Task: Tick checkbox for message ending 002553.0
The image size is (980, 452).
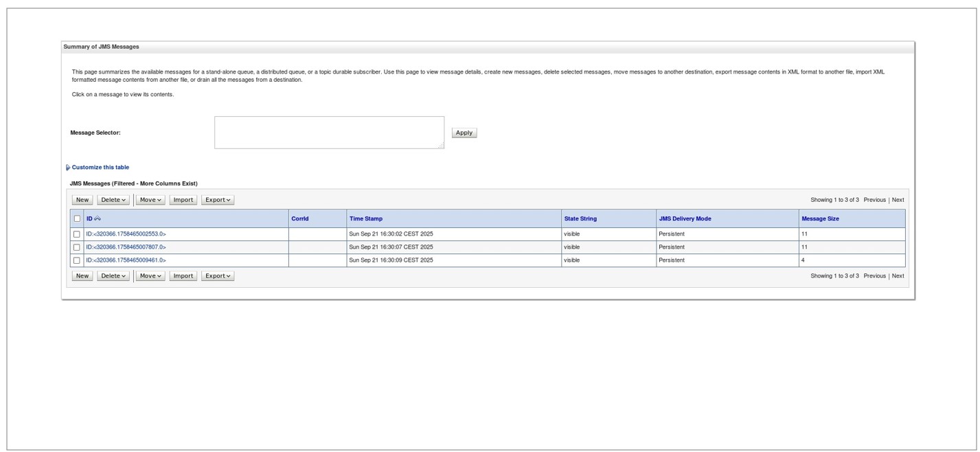Action: [77, 234]
